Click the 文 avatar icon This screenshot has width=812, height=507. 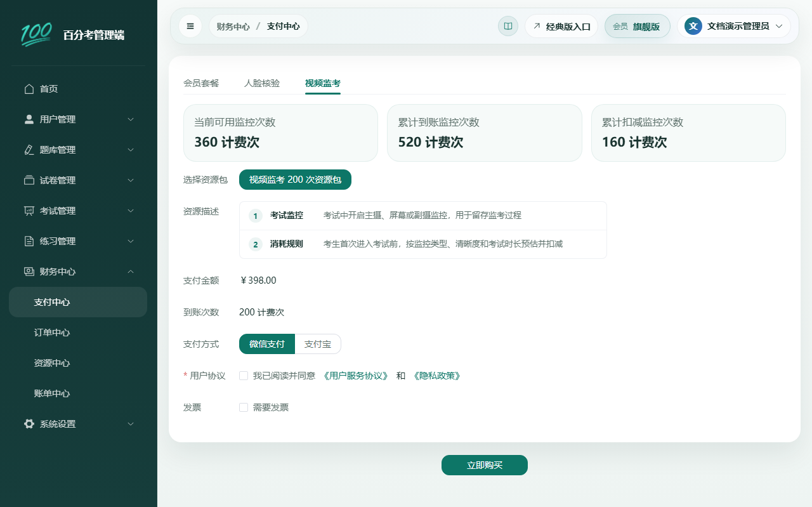click(x=693, y=26)
